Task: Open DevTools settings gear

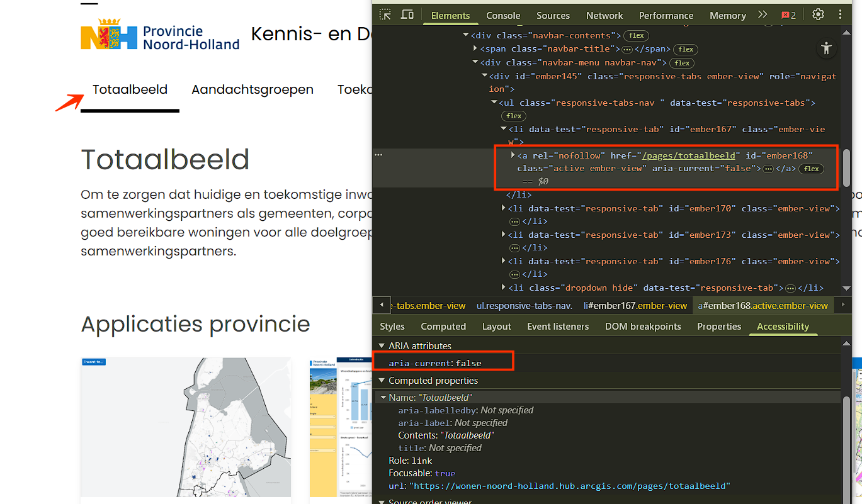Action: click(818, 15)
